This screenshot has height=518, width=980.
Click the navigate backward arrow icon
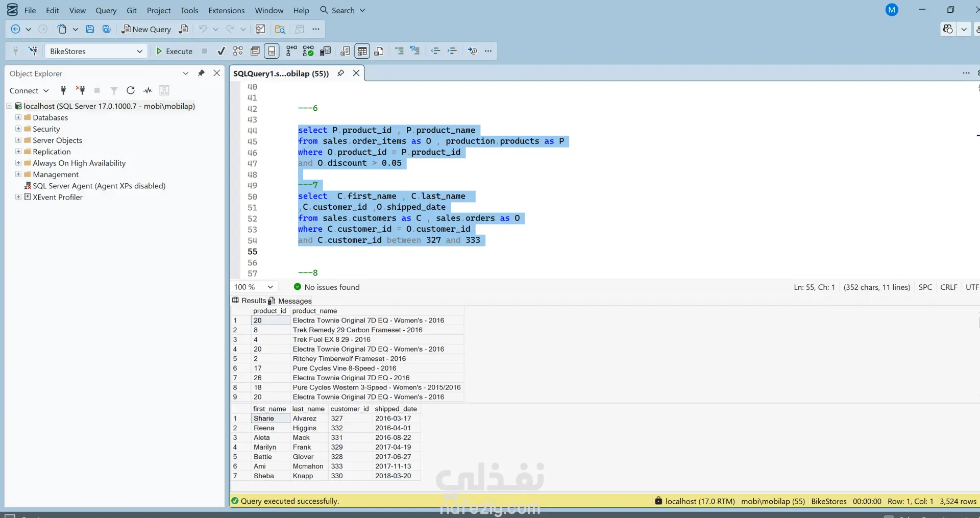click(x=15, y=29)
